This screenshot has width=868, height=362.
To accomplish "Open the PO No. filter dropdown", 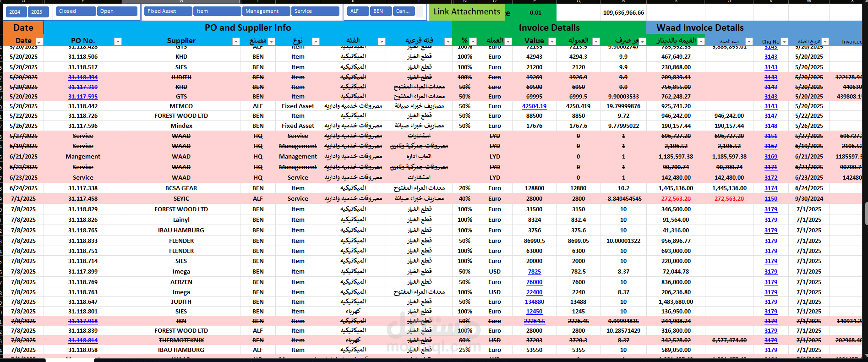I will click(118, 41).
